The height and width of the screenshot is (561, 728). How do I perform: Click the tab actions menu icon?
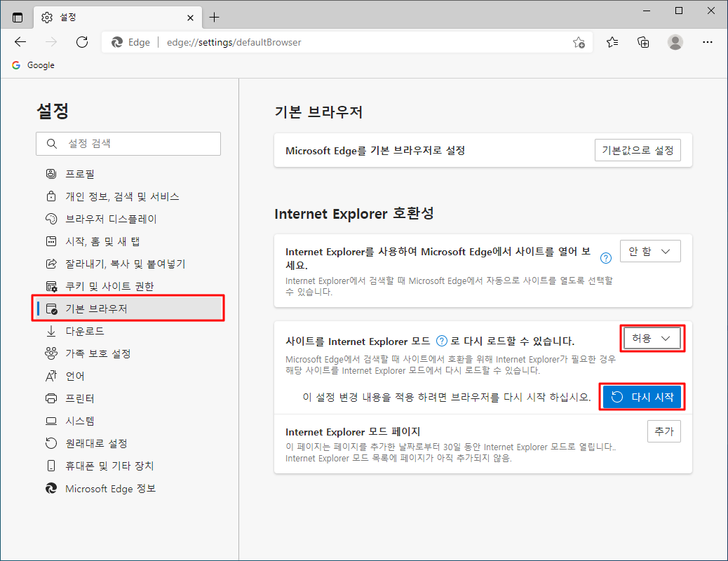click(x=18, y=18)
